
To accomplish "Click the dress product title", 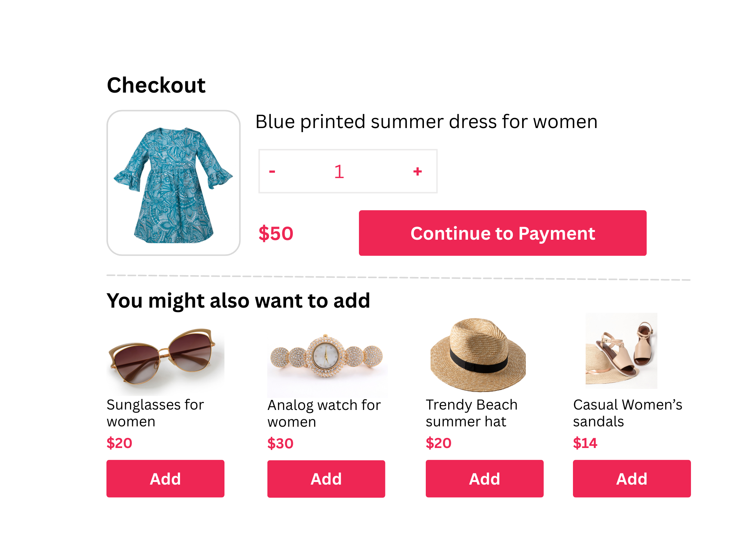I will click(x=426, y=122).
